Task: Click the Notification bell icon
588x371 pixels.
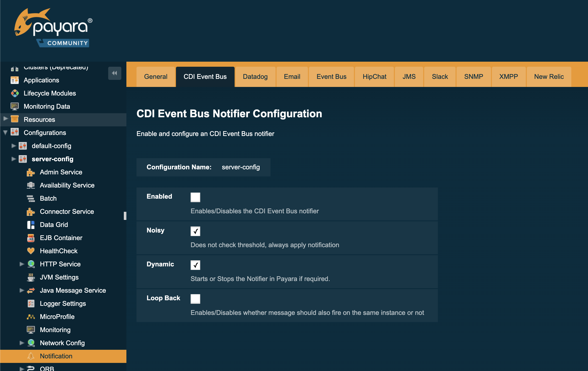Action: pyautogui.click(x=31, y=356)
